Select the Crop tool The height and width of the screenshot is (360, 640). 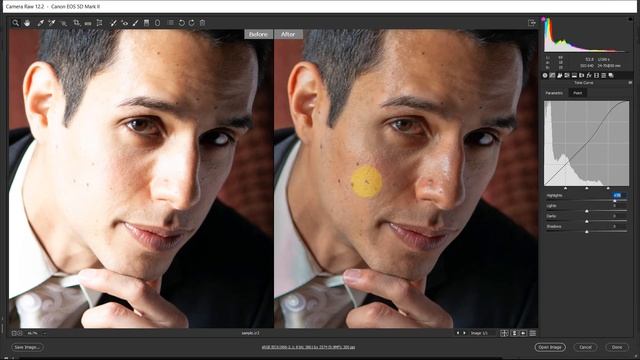click(76, 23)
